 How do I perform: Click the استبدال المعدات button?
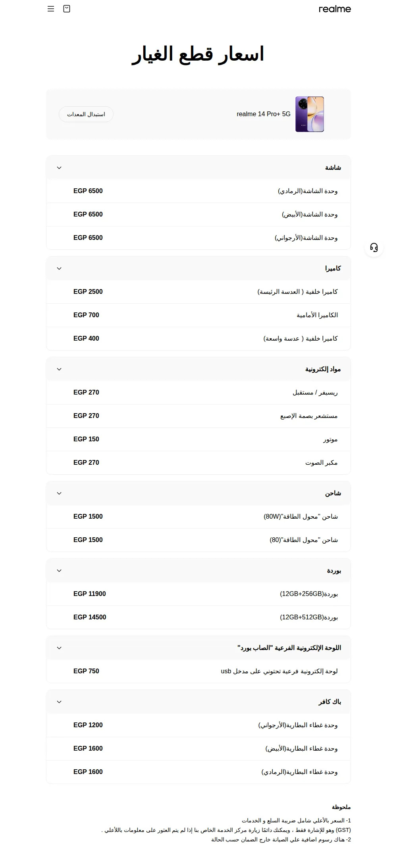coord(86,114)
